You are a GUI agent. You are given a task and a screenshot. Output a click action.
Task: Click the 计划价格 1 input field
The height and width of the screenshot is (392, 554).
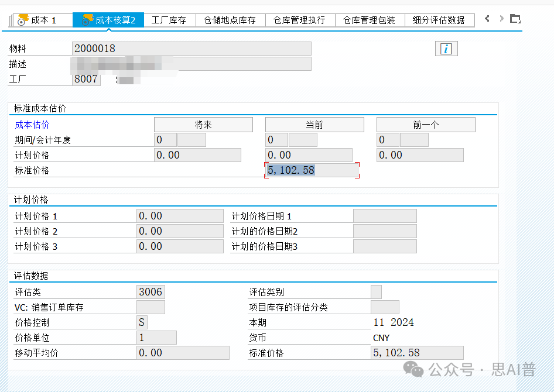coord(180,216)
